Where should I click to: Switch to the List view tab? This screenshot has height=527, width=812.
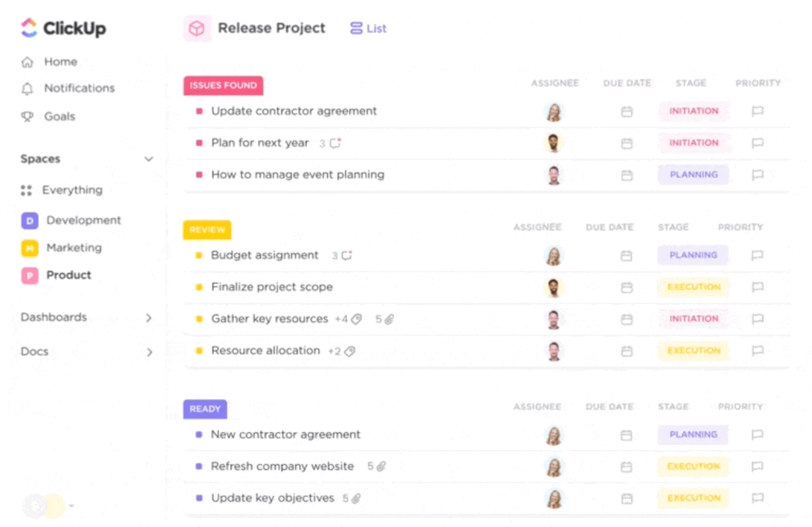click(x=368, y=29)
